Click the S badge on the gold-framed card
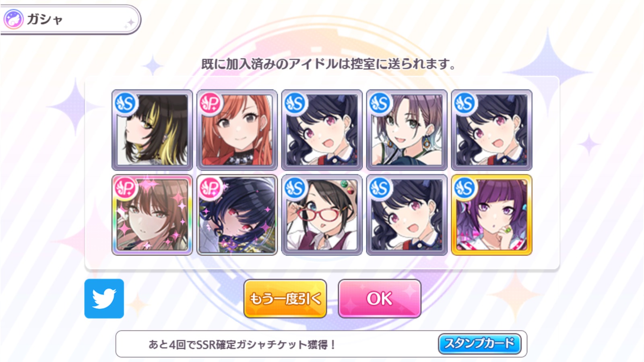The width and height of the screenshot is (644, 362). tap(465, 188)
